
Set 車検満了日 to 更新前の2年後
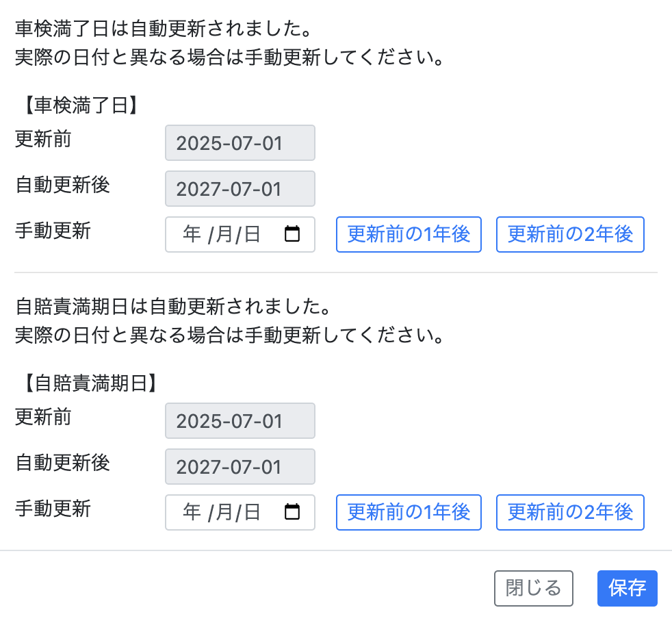pyautogui.click(x=570, y=235)
